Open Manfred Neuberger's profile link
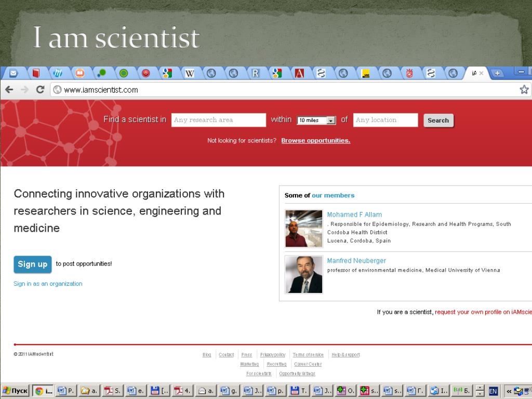532x399 pixels. [356, 261]
